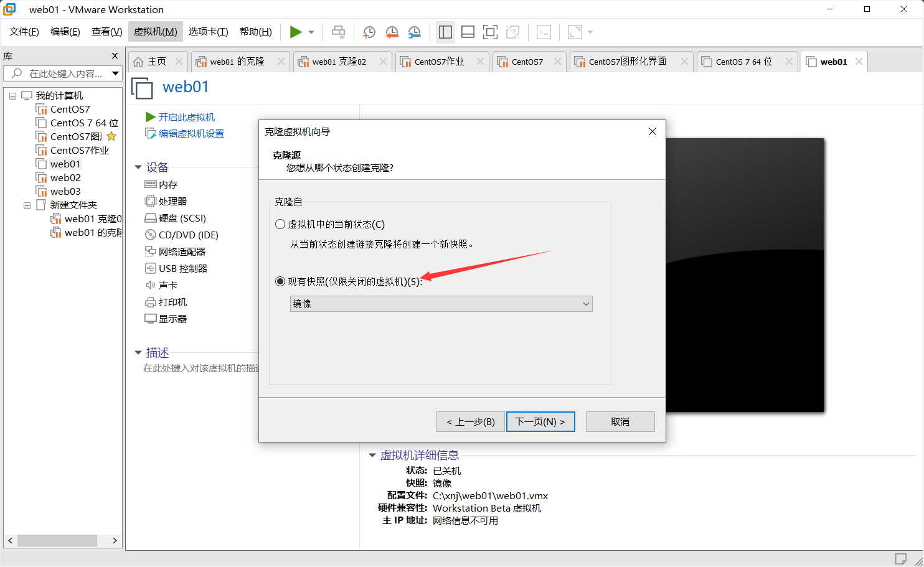This screenshot has height=567, width=924.
Task: Close the web01 tab
Action: [x=859, y=61]
